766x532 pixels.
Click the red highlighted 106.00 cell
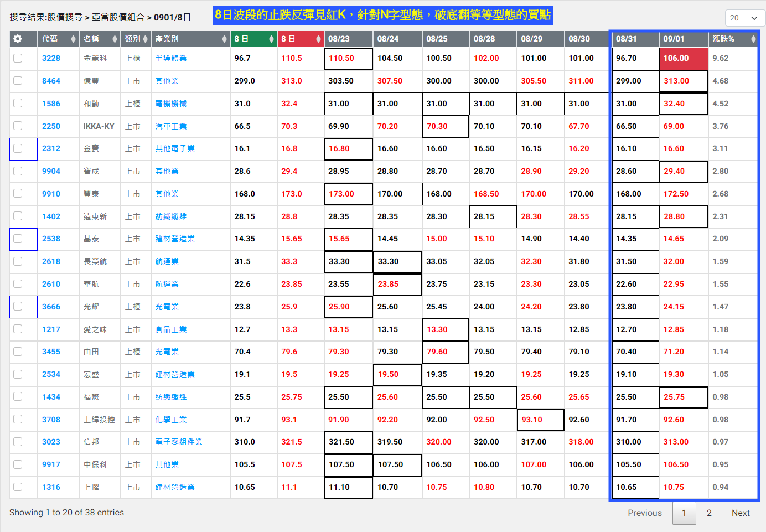[x=684, y=58]
